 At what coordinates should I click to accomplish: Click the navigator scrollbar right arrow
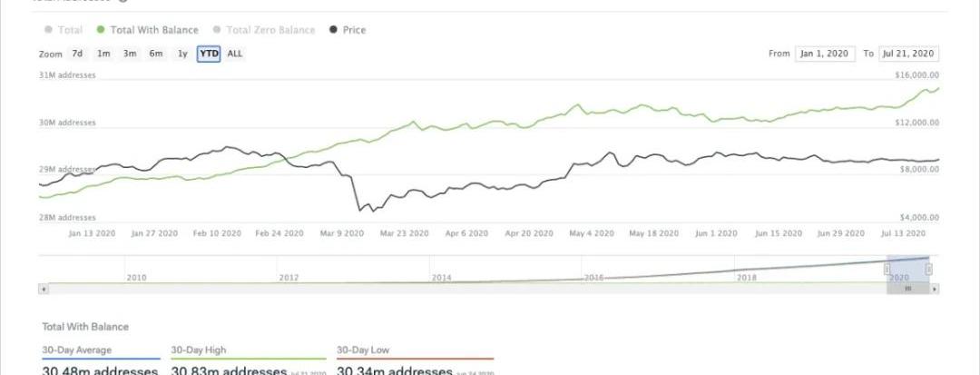pos(936,289)
